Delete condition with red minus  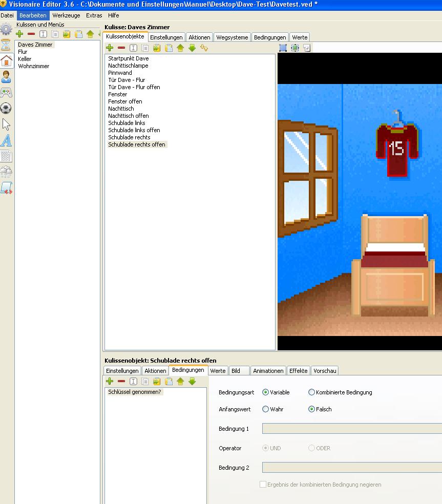click(121, 381)
